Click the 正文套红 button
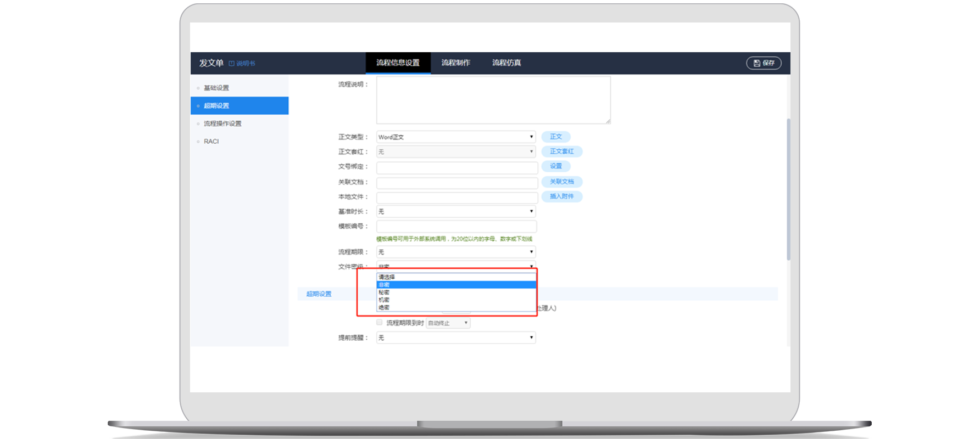The width and height of the screenshot is (980, 439). (x=561, y=151)
